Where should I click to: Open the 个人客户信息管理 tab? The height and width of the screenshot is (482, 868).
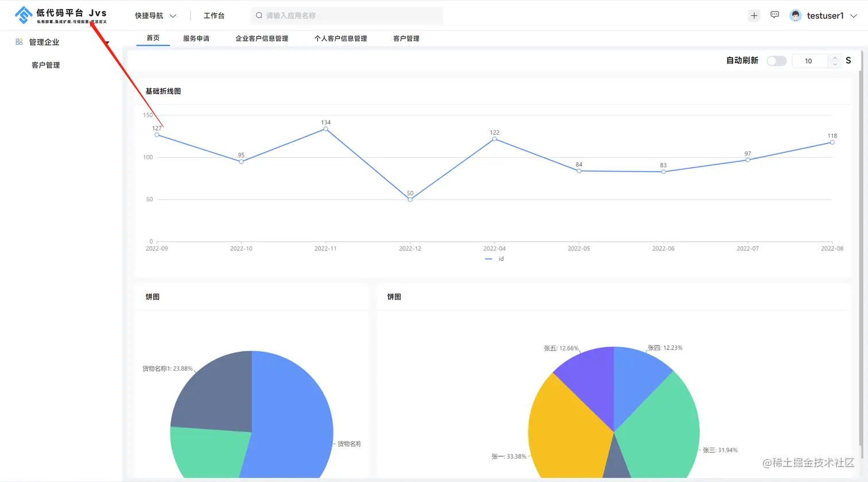click(x=340, y=38)
